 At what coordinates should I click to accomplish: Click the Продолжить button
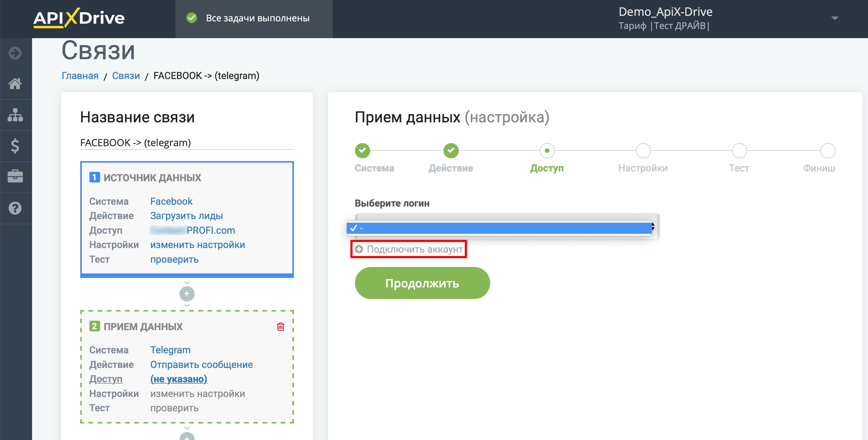[x=422, y=283]
